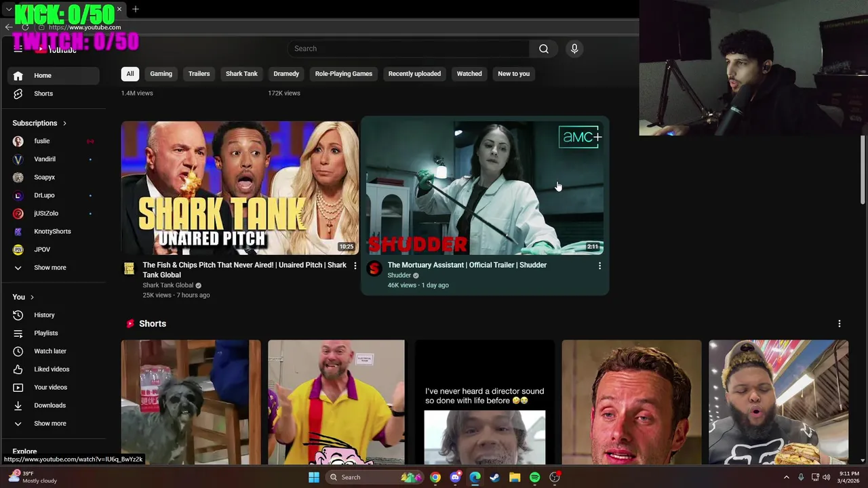Open Spotify from the taskbar
This screenshot has width=868, height=488.
[x=535, y=477]
